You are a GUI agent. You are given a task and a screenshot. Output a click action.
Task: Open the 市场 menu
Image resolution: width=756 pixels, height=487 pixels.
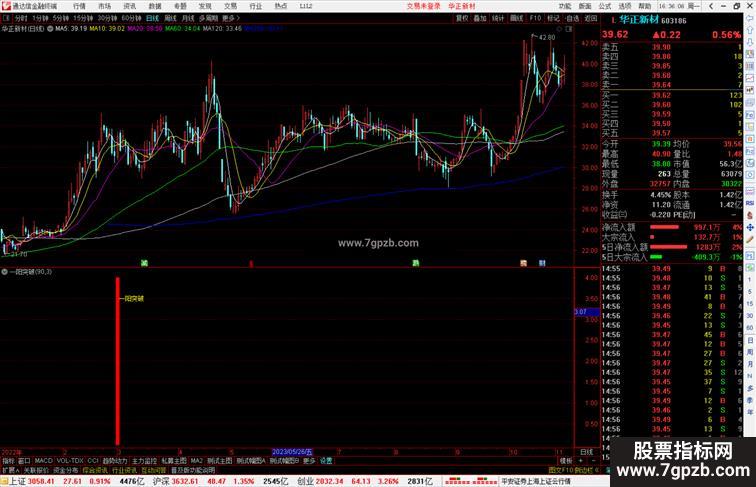[x=105, y=6]
